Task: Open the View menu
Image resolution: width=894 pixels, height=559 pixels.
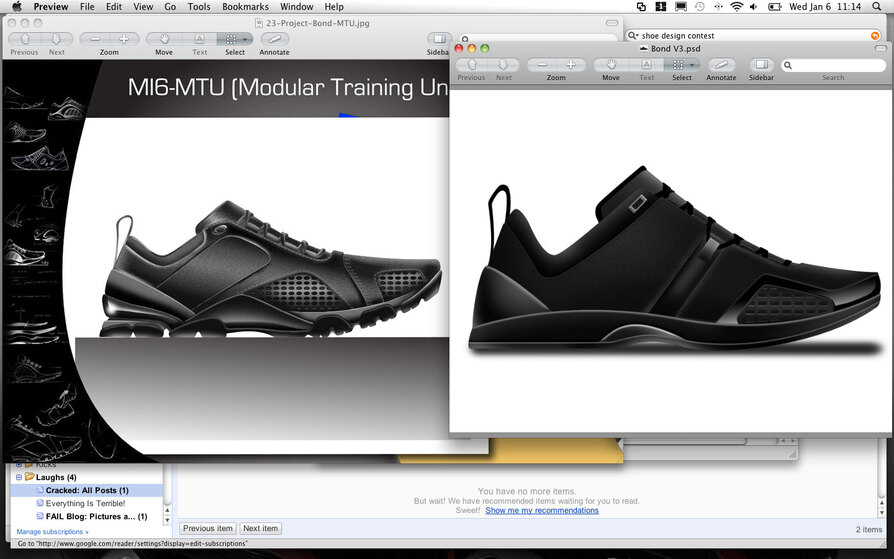Action: (x=143, y=6)
